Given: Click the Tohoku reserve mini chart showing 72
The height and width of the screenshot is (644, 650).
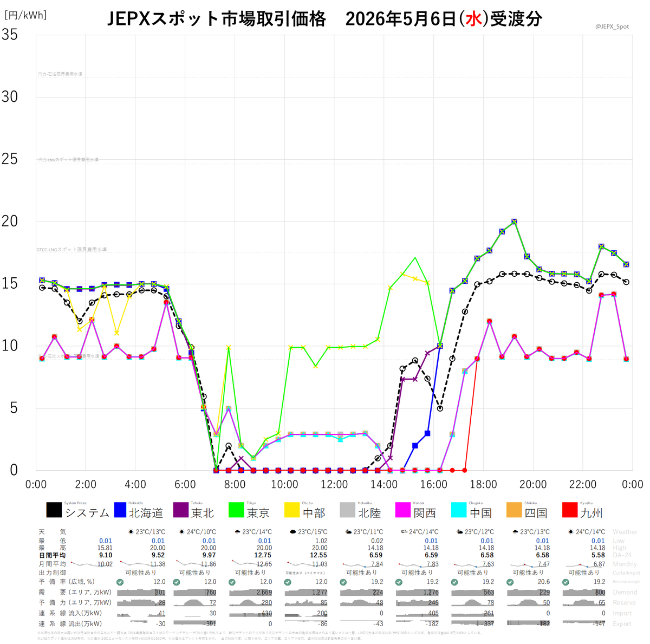Looking at the screenshot, I should coord(195,603).
